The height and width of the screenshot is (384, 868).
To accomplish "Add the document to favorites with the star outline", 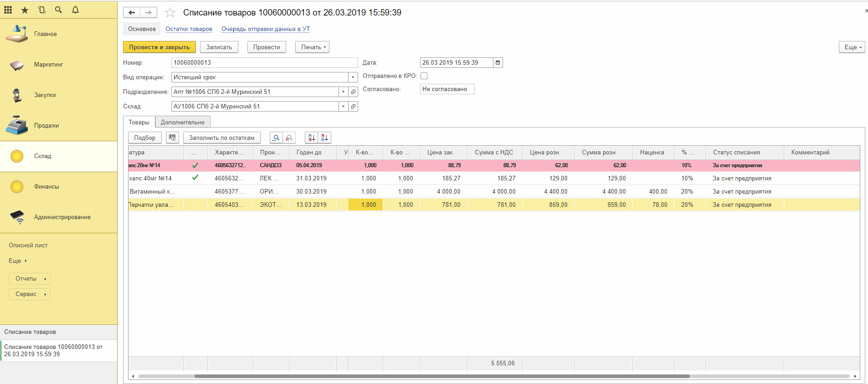I will (x=170, y=13).
